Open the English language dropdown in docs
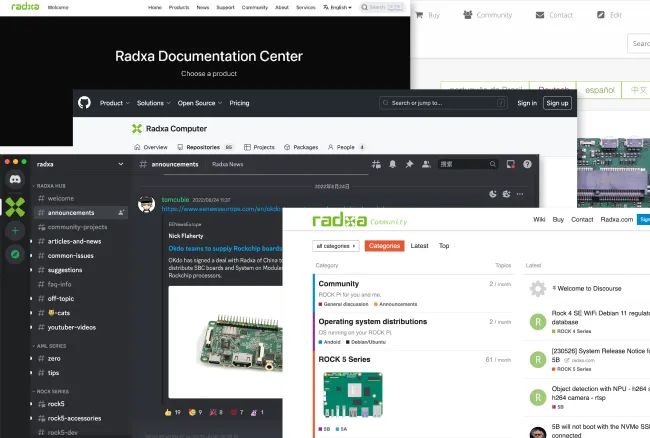Image resolution: width=650 pixels, height=438 pixels. (337, 7)
